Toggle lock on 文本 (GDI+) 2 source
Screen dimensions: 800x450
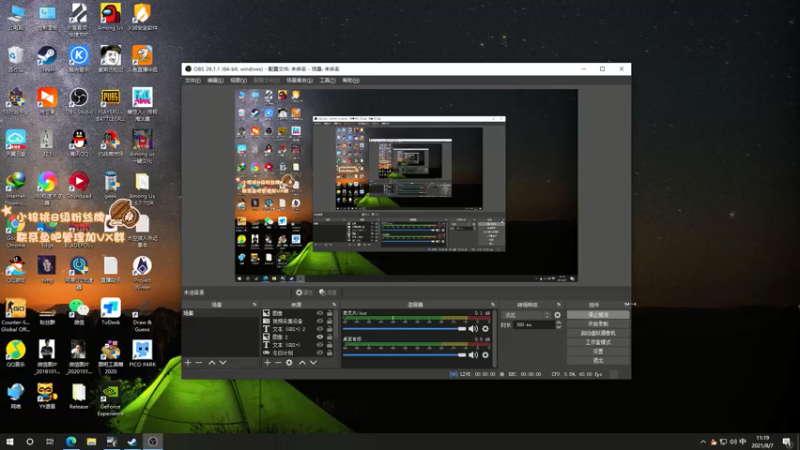click(330, 329)
